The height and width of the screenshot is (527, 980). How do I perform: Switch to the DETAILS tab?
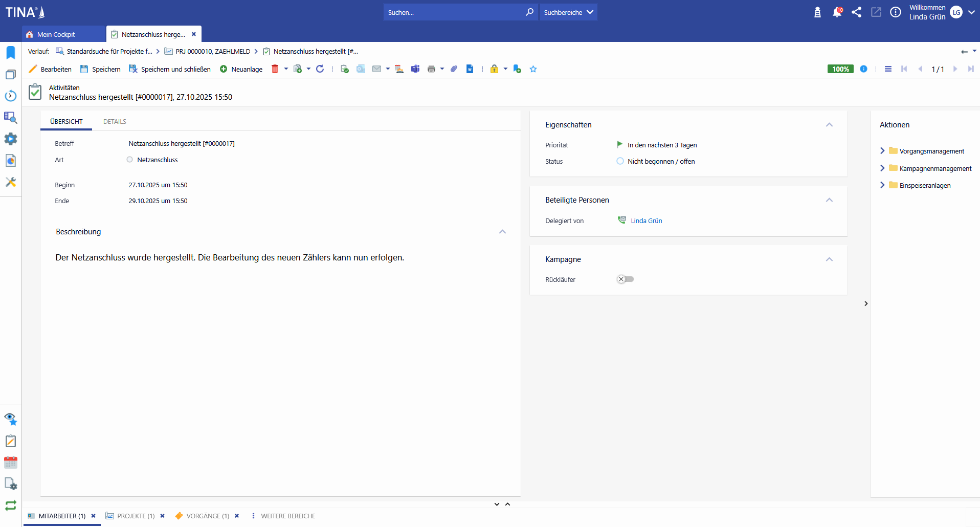click(115, 122)
